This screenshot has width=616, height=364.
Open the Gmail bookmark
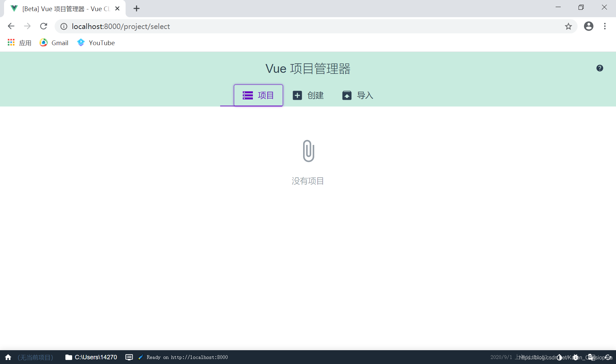tap(54, 43)
